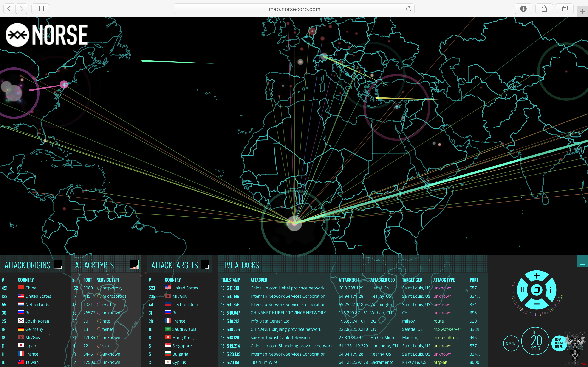Click the How Norse Helps button
588x367 pixels.
(559, 343)
